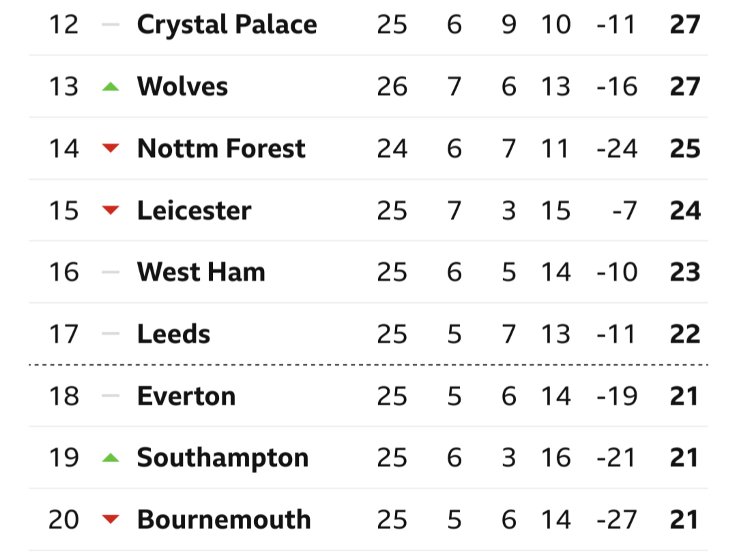Viewport: 737px width, 560px height.
Task: Click the Everton team name
Action: (x=186, y=396)
